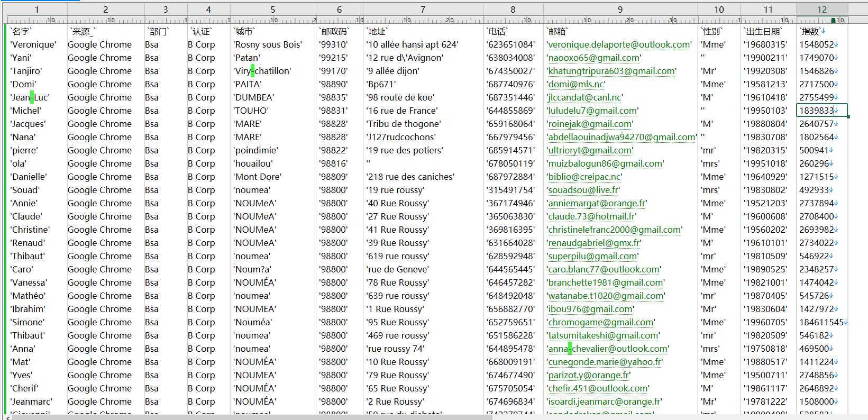The width and height of the screenshot is (868, 420).
Task: Click the postal code '98835'
Action: click(x=333, y=97)
